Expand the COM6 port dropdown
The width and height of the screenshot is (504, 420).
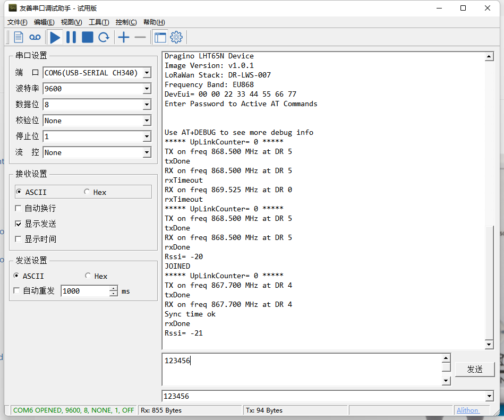(x=147, y=73)
